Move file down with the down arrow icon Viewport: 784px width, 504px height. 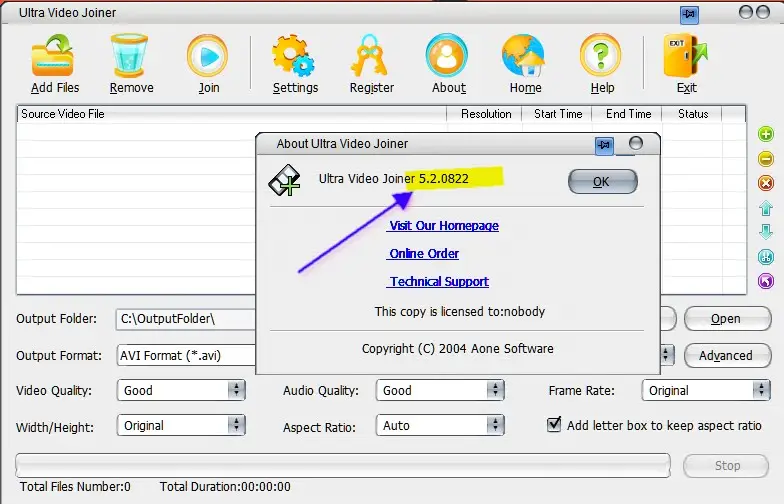point(766,232)
